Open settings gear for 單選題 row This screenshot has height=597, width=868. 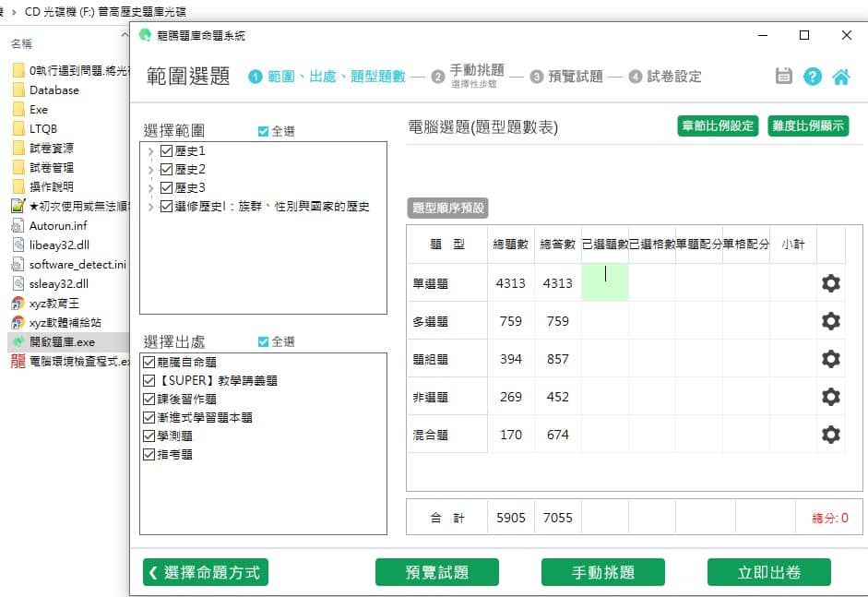[830, 283]
